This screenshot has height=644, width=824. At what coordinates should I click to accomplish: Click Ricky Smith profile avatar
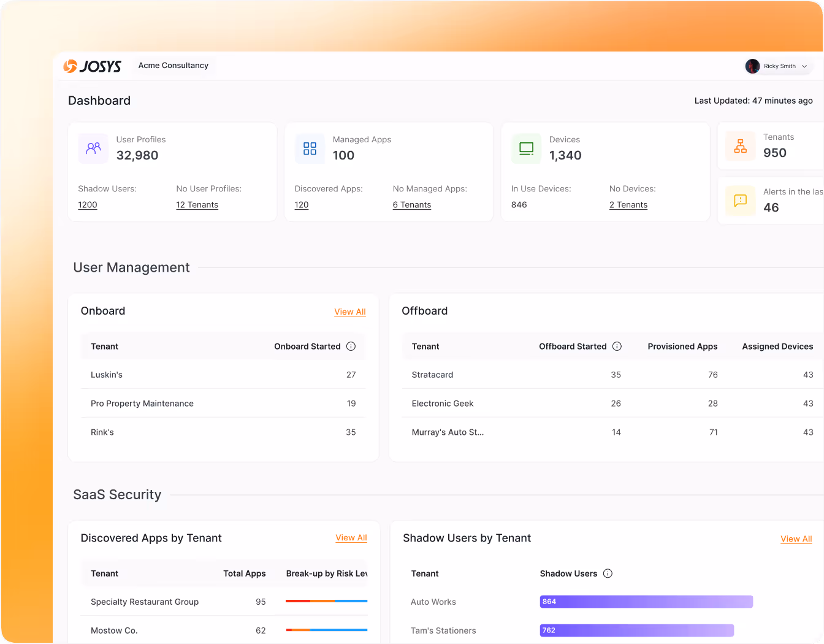click(752, 66)
